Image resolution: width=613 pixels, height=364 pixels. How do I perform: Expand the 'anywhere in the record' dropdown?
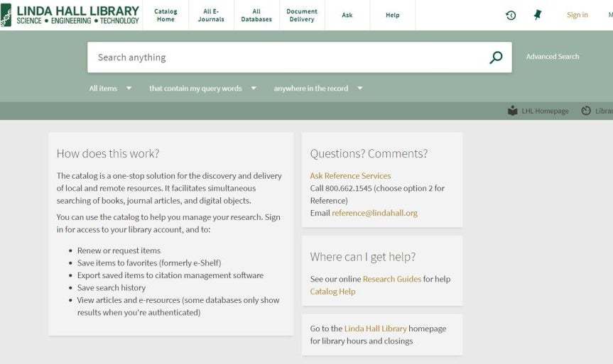point(318,88)
